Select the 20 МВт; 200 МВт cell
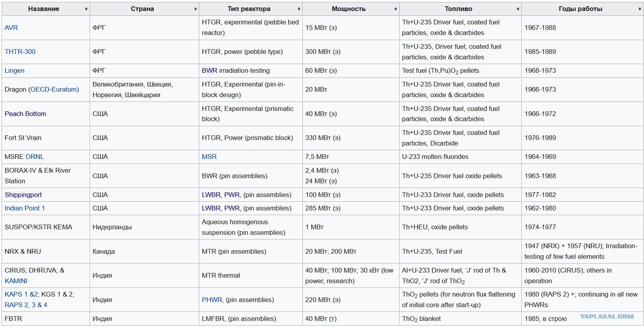 [x=351, y=251]
